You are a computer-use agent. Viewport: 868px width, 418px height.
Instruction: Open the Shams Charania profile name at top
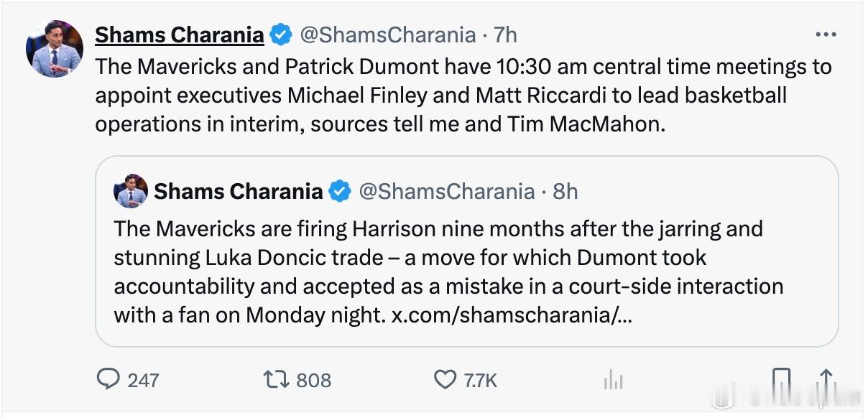(x=180, y=34)
